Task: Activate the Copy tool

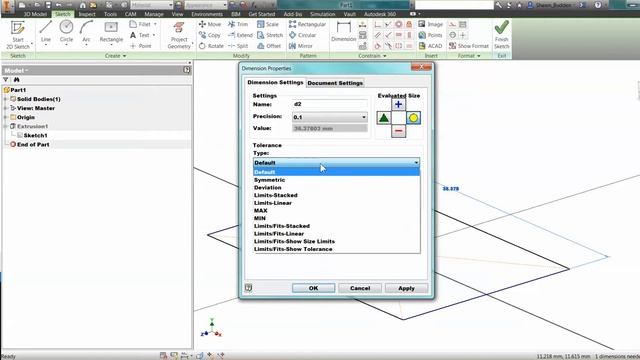Action: coord(210,35)
